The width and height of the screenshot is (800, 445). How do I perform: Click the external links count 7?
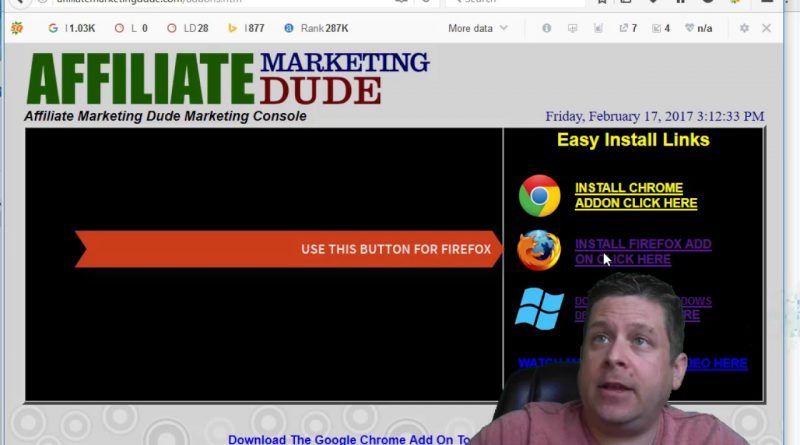(628, 28)
